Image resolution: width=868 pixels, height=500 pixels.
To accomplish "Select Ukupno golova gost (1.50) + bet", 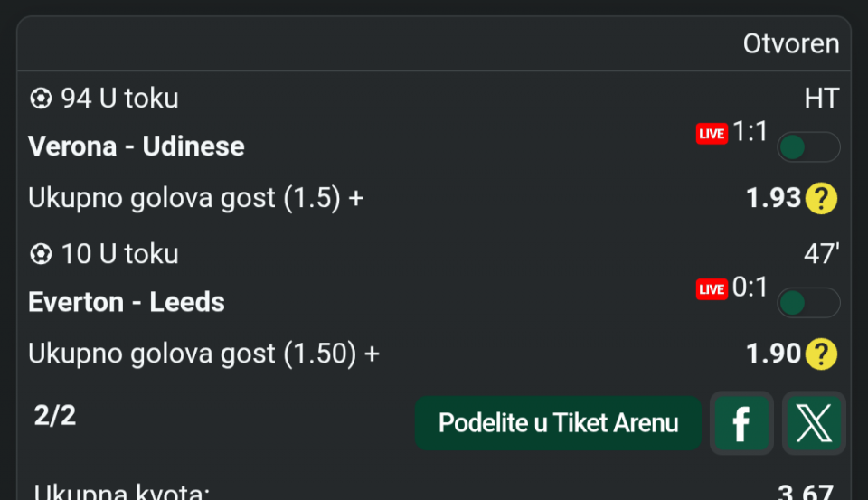I will point(203,354).
